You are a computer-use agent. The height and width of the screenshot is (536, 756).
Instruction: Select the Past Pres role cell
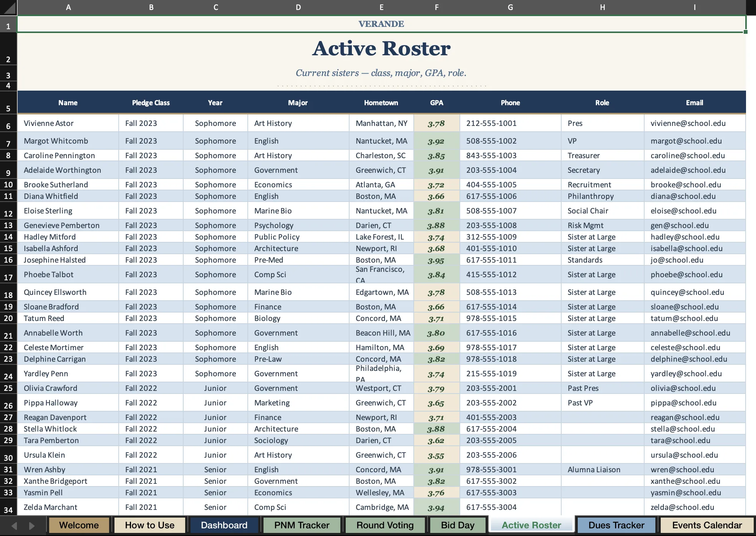[602, 388]
